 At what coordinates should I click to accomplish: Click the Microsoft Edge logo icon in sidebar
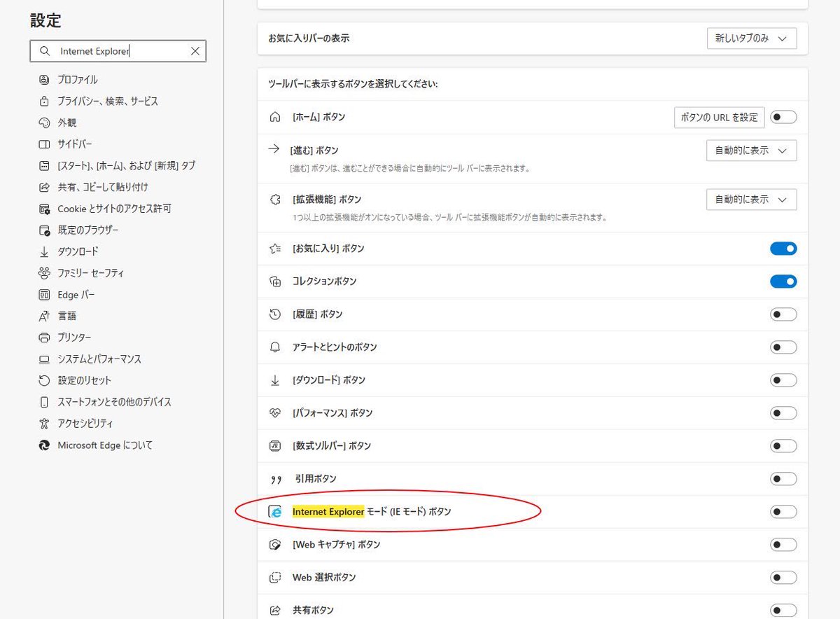point(45,445)
